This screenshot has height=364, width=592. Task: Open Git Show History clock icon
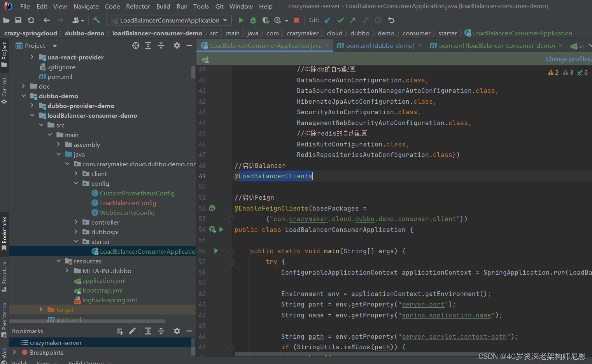click(x=378, y=20)
